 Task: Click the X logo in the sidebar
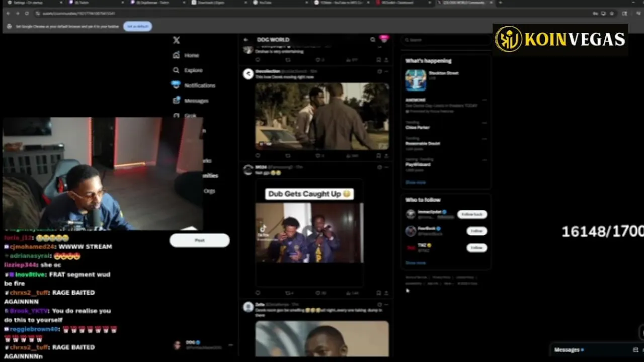176,40
